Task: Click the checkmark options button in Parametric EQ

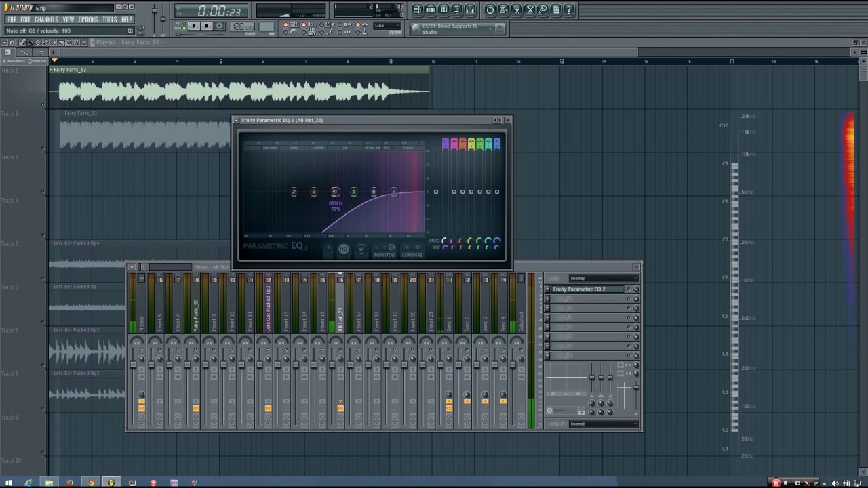Action: (x=361, y=249)
